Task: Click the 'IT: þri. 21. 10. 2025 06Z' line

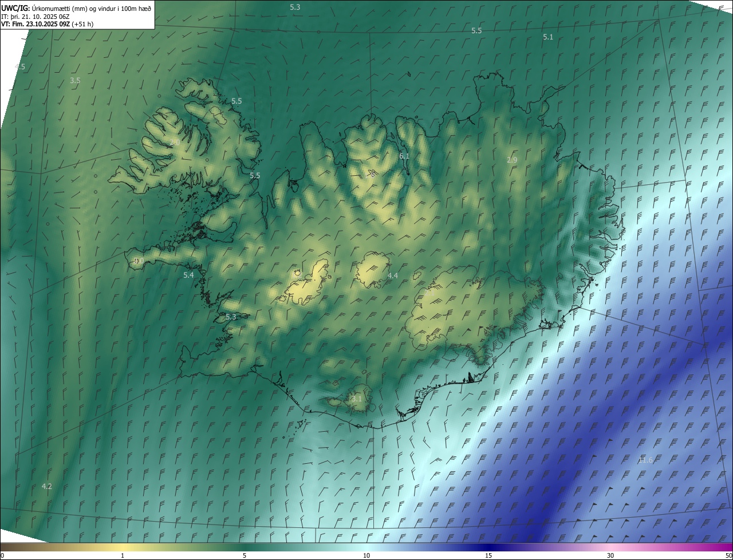Action: pos(35,17)
